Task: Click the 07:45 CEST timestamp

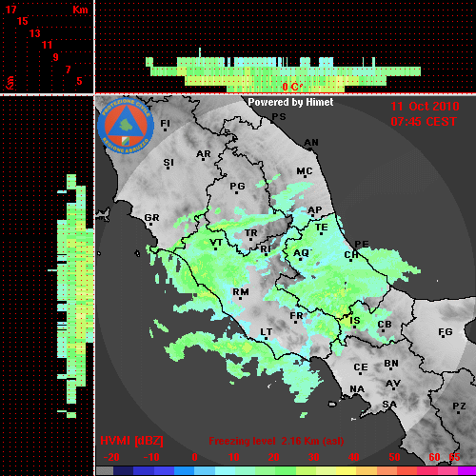Action: [x=424, y=122]
